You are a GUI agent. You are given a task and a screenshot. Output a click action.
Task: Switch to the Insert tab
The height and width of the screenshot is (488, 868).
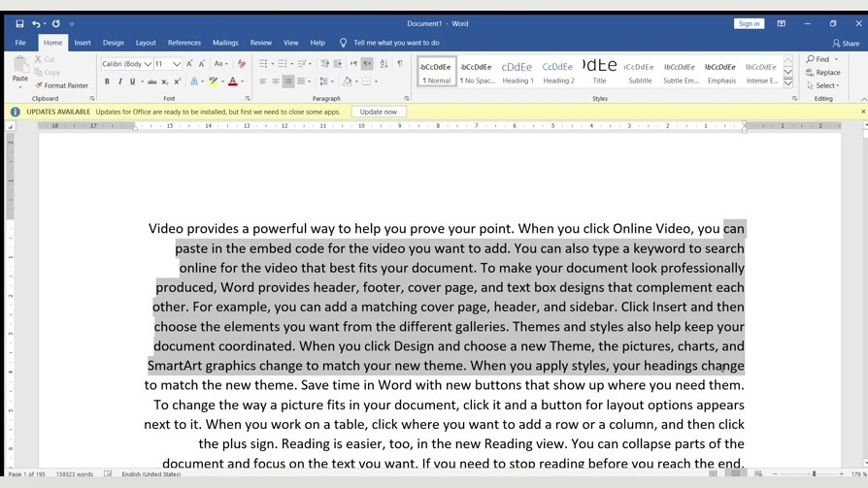point(83,43)
